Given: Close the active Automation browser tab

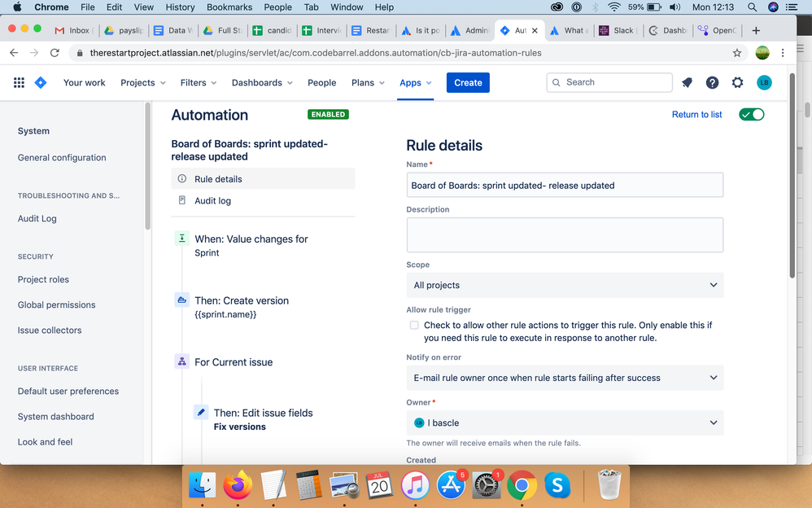Looking at the screenshot, I should (535, 31).
